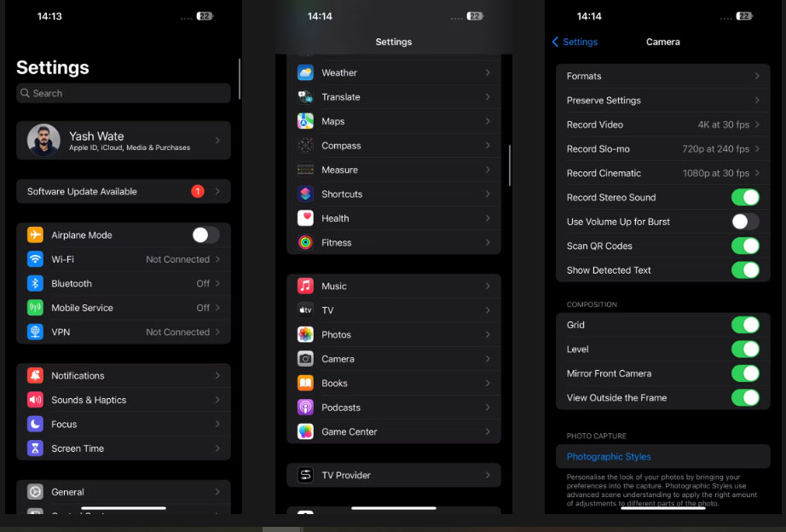Tap the Fitness rings icon
786x532 pixels.
tap(305, 242)
